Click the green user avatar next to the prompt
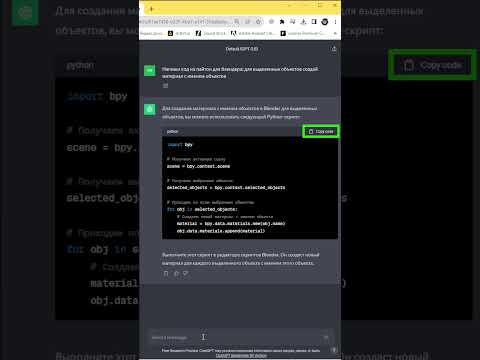 [x=150, y=70]
